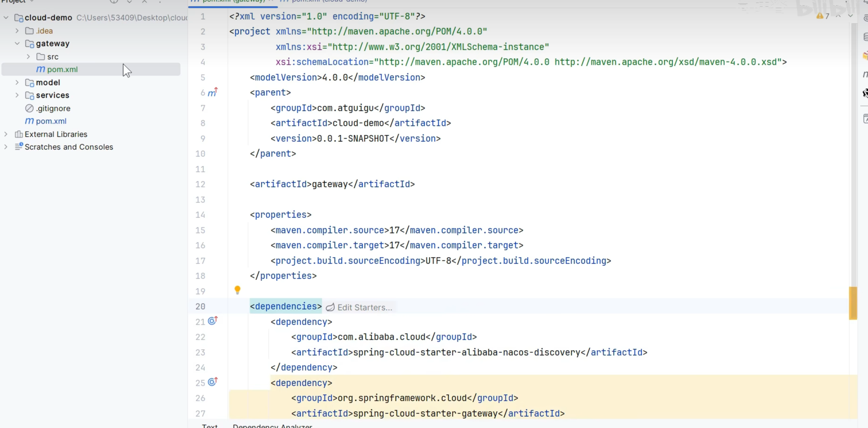The image size is (868, 428).
Task: Collapse the cloud-demo project root
Action: (6, 18)
